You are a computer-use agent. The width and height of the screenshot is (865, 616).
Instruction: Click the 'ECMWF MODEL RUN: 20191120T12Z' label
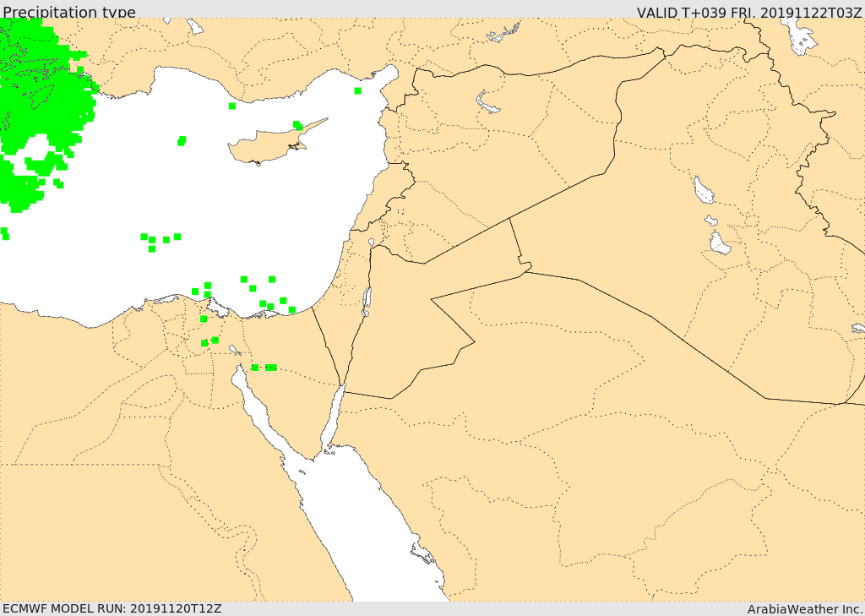pyautogui.click(x=112, y=608)
